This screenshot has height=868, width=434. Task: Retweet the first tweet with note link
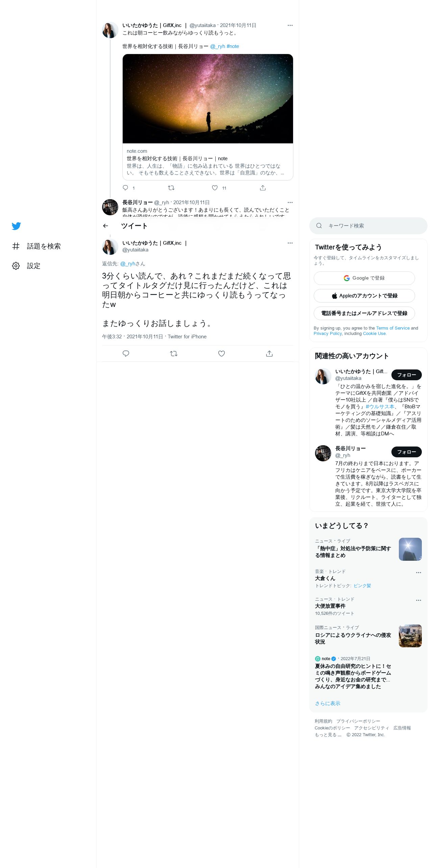pos(171,188)
